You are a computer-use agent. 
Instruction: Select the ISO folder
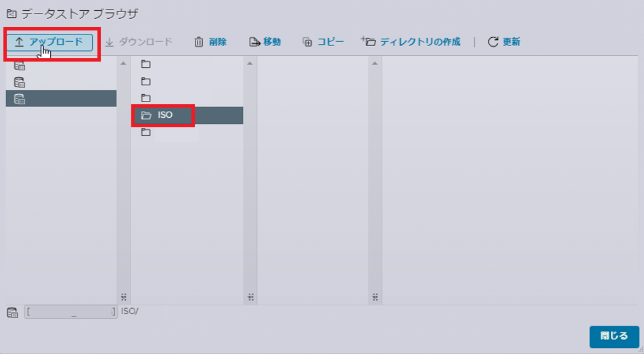187,115
